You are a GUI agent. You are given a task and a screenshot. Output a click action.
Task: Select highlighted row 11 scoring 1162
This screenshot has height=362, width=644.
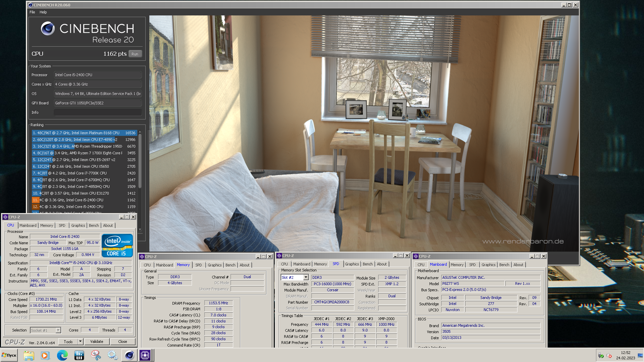click(84, 200)
